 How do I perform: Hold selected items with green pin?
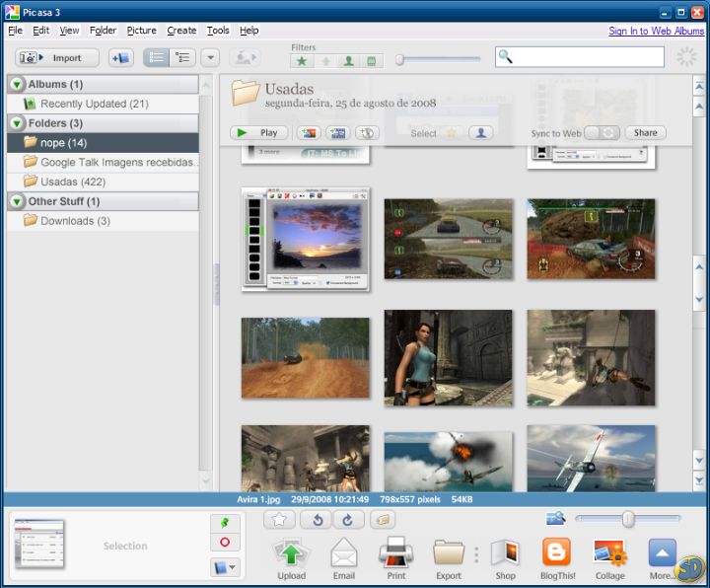click(225, 523)
